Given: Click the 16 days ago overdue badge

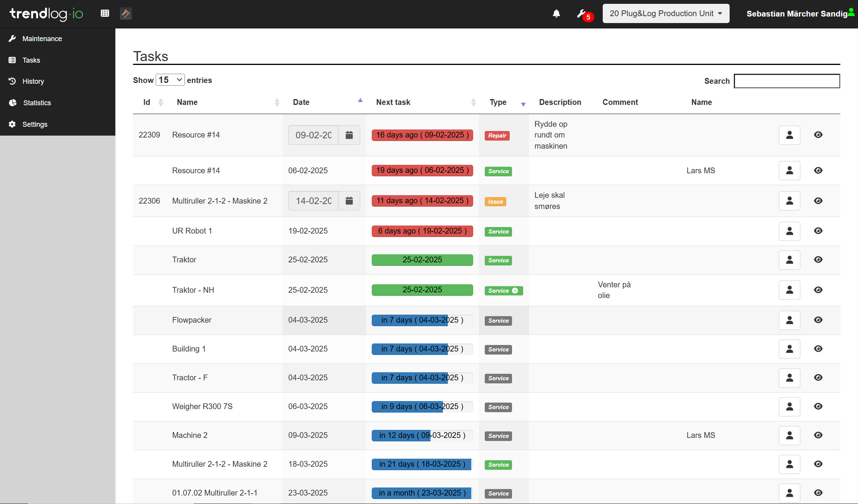Looking at the screenshot, I should point(422,135).
